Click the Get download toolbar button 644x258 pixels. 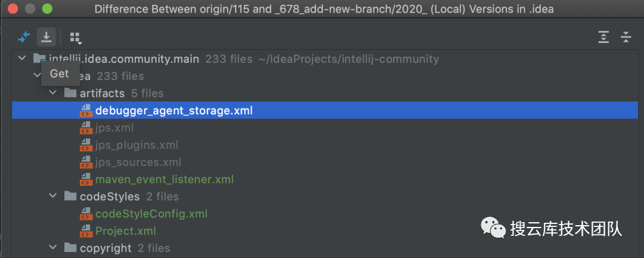coord(47,38)
